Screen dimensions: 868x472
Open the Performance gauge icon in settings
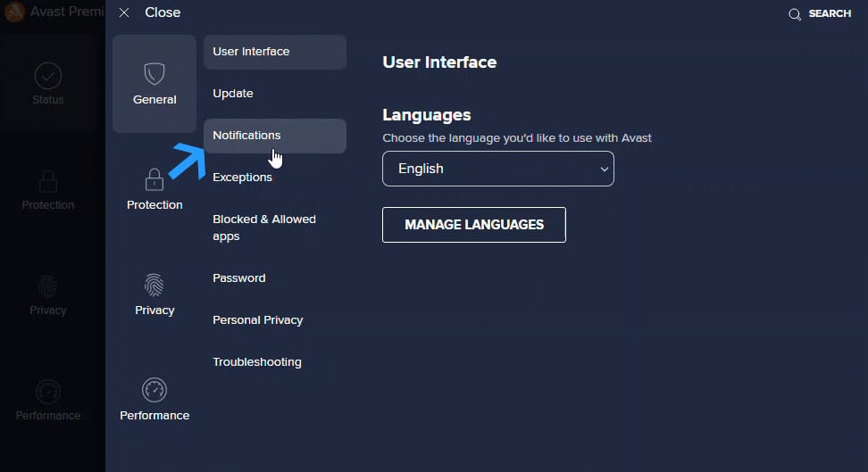coord(154,390)
